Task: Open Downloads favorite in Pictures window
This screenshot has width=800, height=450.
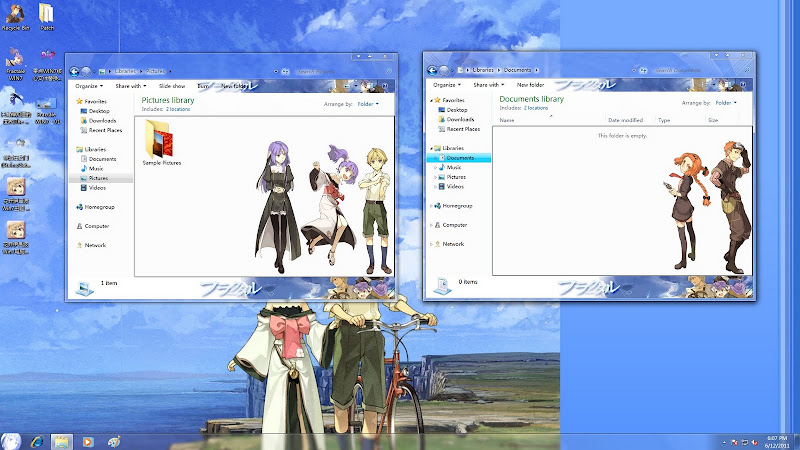Action: 98,120
